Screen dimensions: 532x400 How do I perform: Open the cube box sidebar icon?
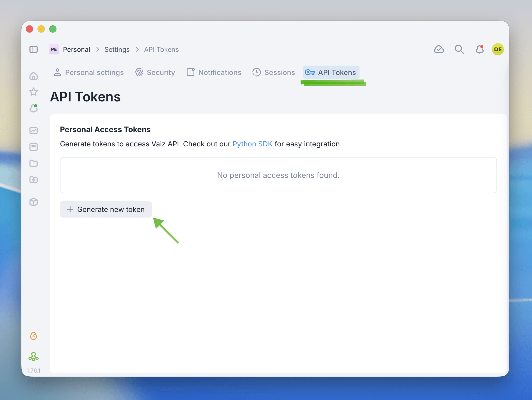click(x=34, y=202)
